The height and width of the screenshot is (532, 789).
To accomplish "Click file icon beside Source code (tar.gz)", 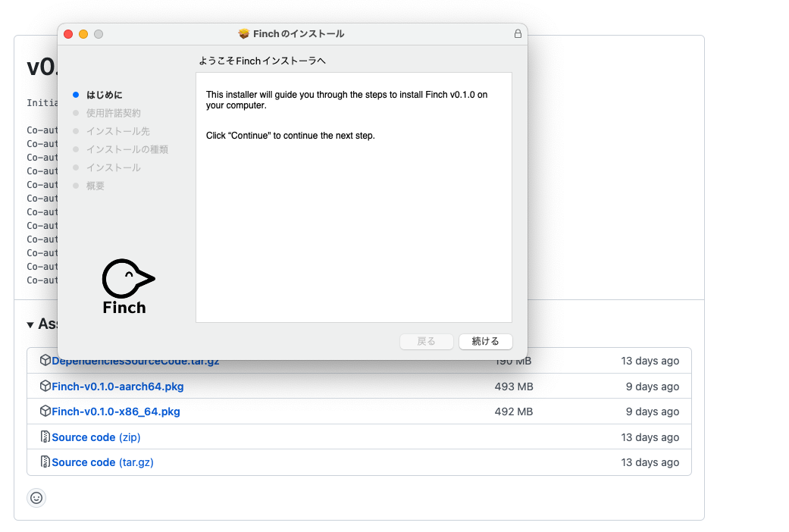I will (x=45, y=462).
